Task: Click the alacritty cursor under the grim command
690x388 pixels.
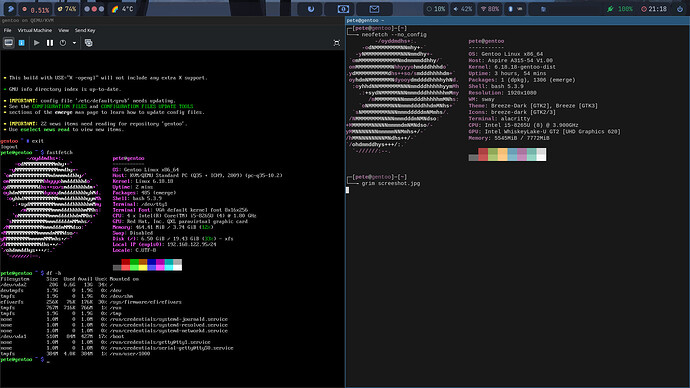Action: [347, 190]
